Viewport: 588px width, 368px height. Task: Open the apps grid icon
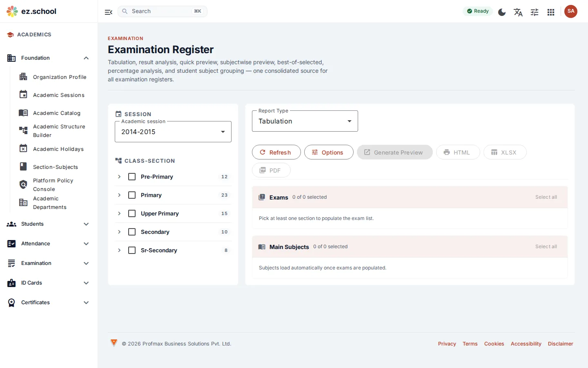pyautogui.click(x=551, y=12)
